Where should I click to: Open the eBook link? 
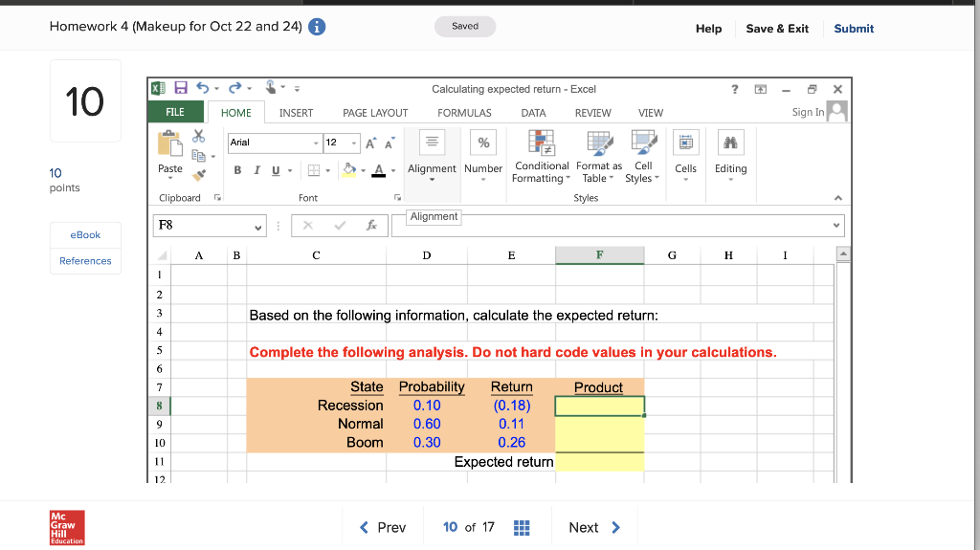coord(85,235)
